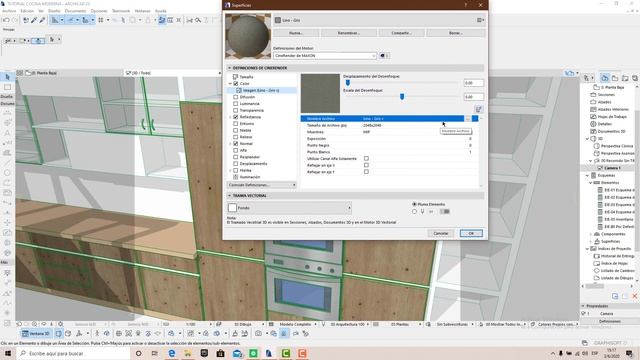Click the gray linen texture thumbnail
The height and width of the screenshot is (360, 640).
(x=320, y=93)
